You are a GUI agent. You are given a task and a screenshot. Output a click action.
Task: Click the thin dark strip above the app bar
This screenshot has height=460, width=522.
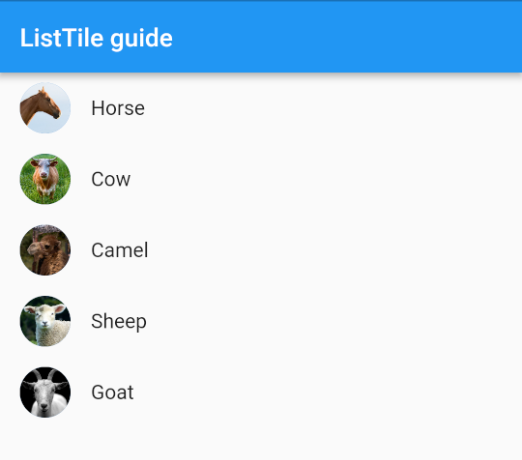tap(261, 1)
